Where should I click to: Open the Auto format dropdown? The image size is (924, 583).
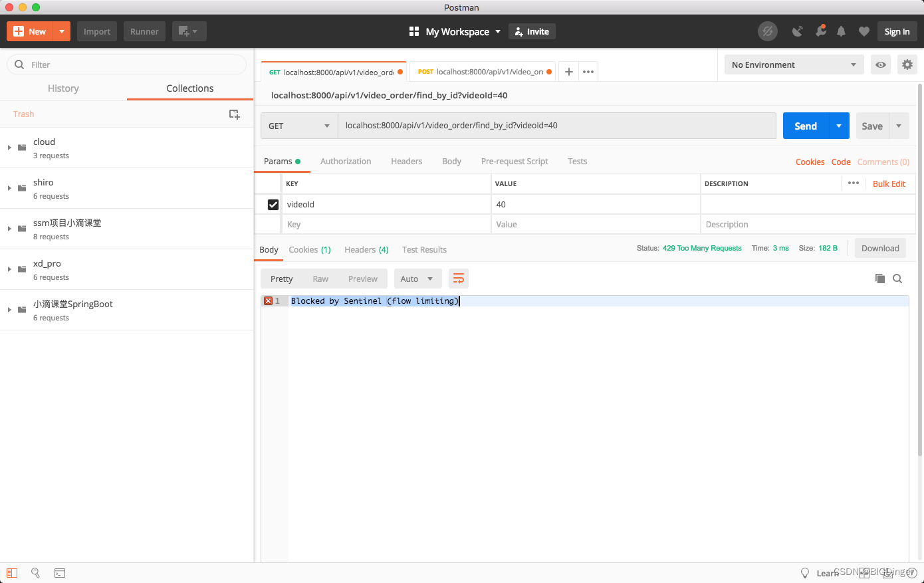point(417,279)
